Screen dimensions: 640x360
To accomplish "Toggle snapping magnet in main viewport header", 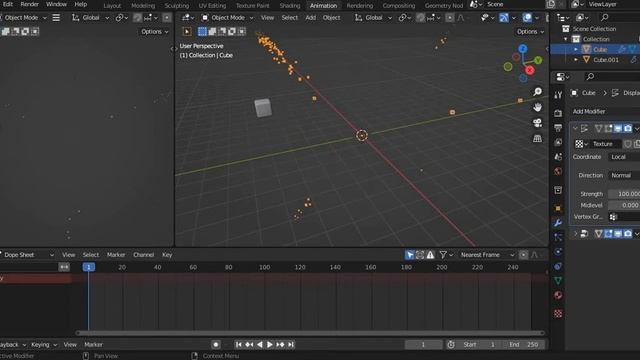I will tap(420, 18).
